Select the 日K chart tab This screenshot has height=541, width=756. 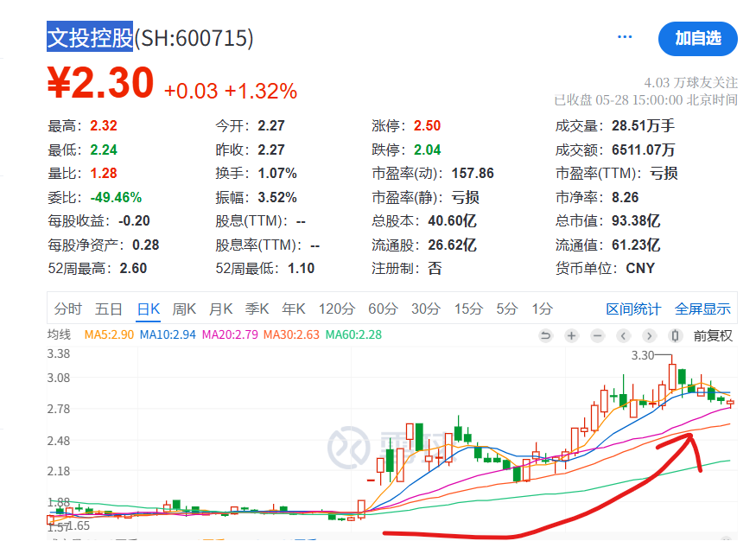pos(149,309)
